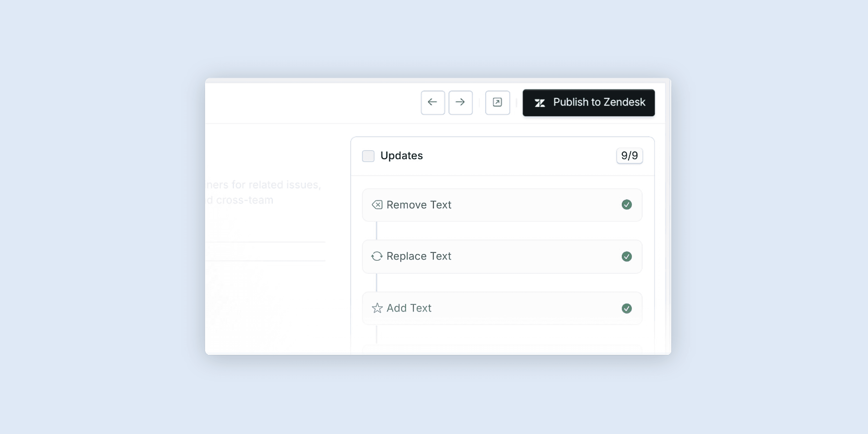868x434 pixels.
Task: Toggle green check on Replace Text
Action: tap(626, 256)
